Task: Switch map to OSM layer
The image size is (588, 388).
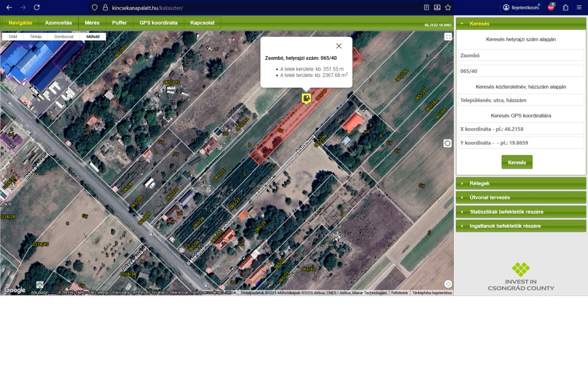Action: pos(13,37)
